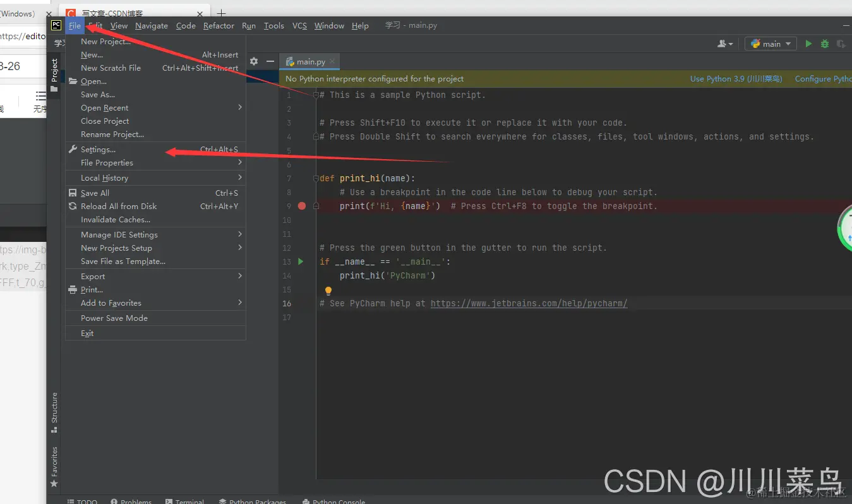Open the Project tool window sidebar tab
This screenshot has width=852, height=504.
click(54, 75)
